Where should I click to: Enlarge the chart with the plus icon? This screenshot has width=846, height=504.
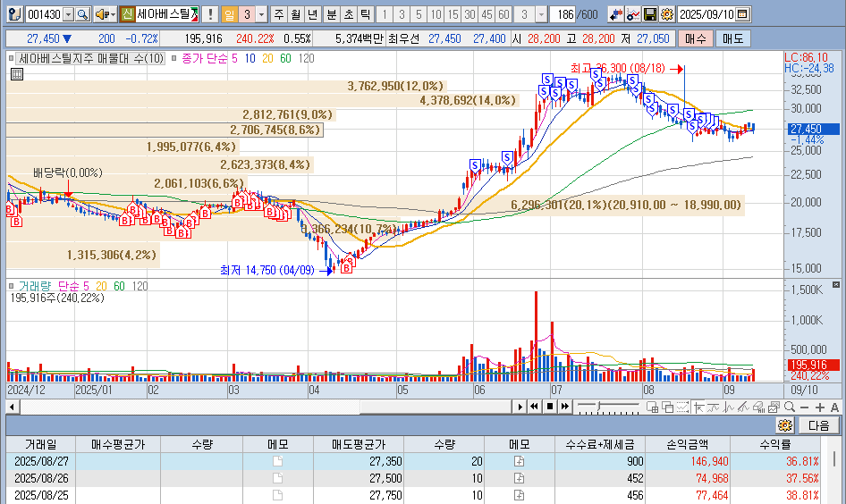coord(820,407)
